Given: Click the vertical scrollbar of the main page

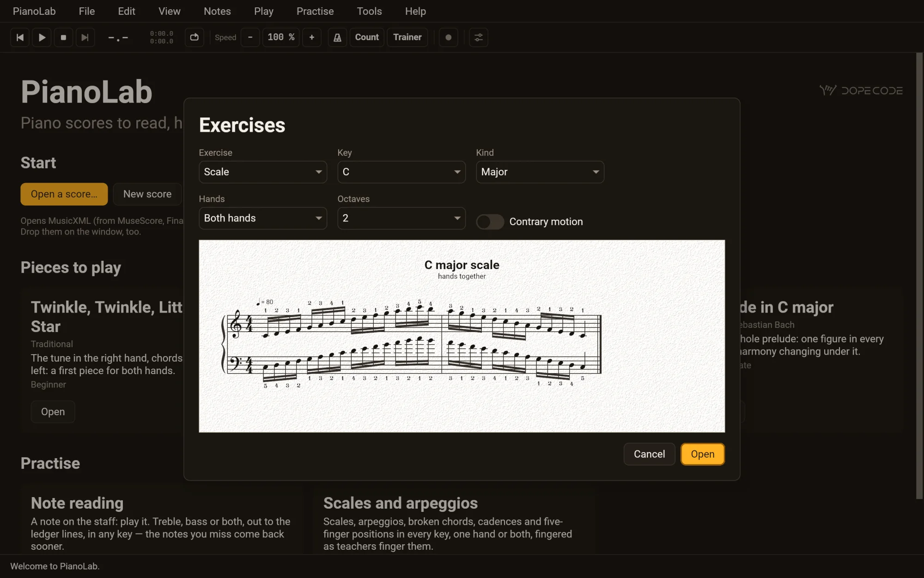Looking at the screenshot, I should pos(919,276).
